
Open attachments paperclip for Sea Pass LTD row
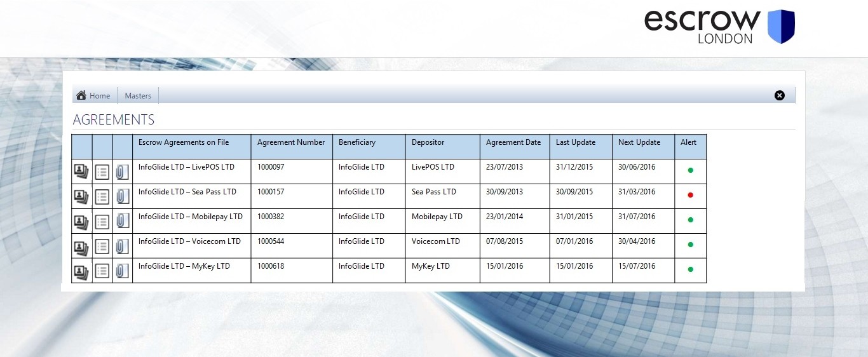coord(123,197)
